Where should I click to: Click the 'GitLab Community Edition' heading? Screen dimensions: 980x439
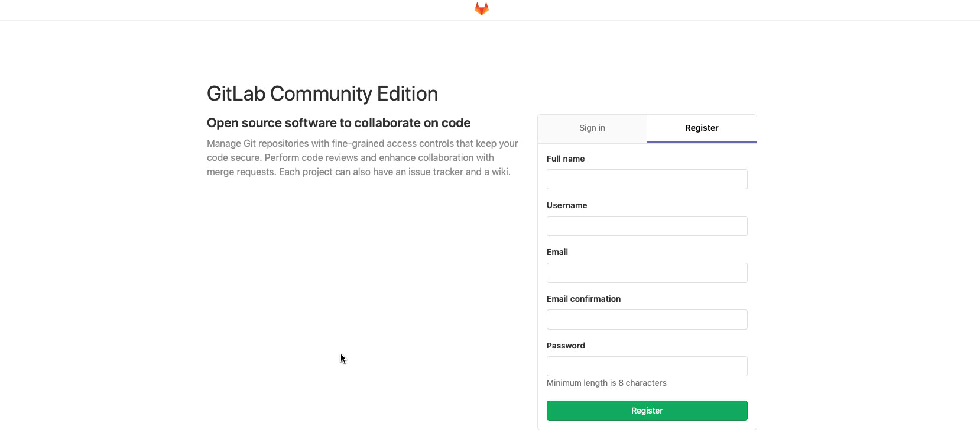point(322,94)
